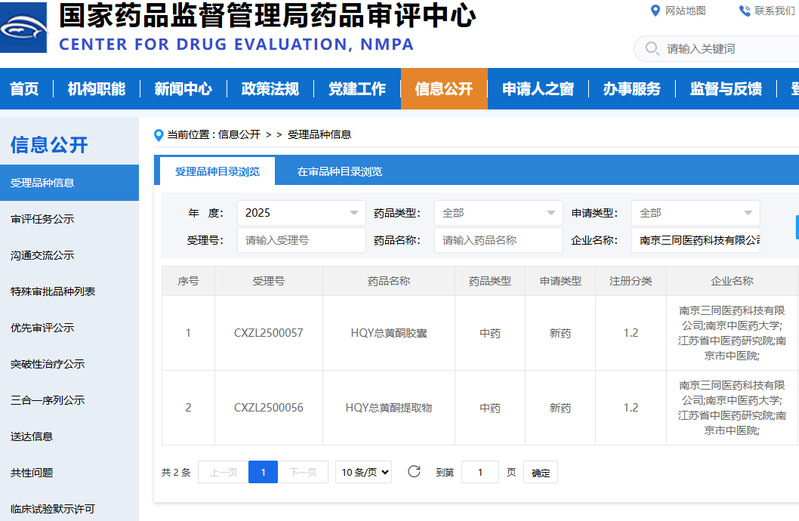The width and height of the screenshot is (799, 521).
Task: Click the CDE NMPA logo icon
Action: 24,27
